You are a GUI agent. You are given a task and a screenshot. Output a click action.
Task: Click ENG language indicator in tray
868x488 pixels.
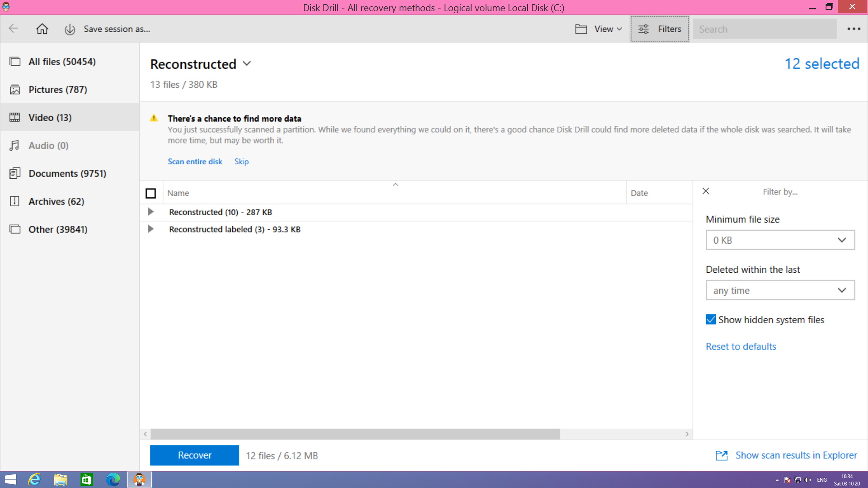(x=822, y=480)
